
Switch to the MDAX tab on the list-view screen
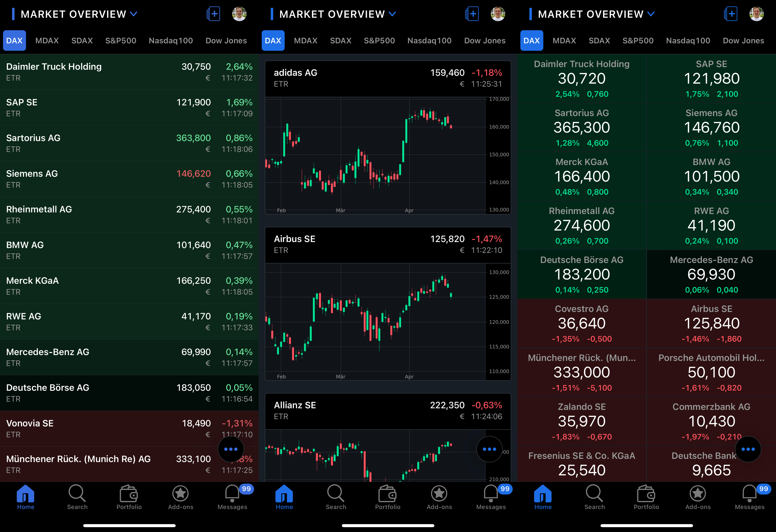point(47,41)
